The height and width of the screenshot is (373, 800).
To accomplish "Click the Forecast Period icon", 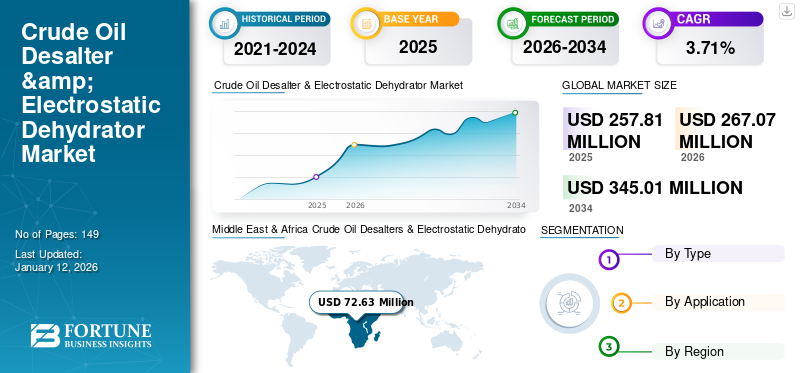I will (512, 23).
